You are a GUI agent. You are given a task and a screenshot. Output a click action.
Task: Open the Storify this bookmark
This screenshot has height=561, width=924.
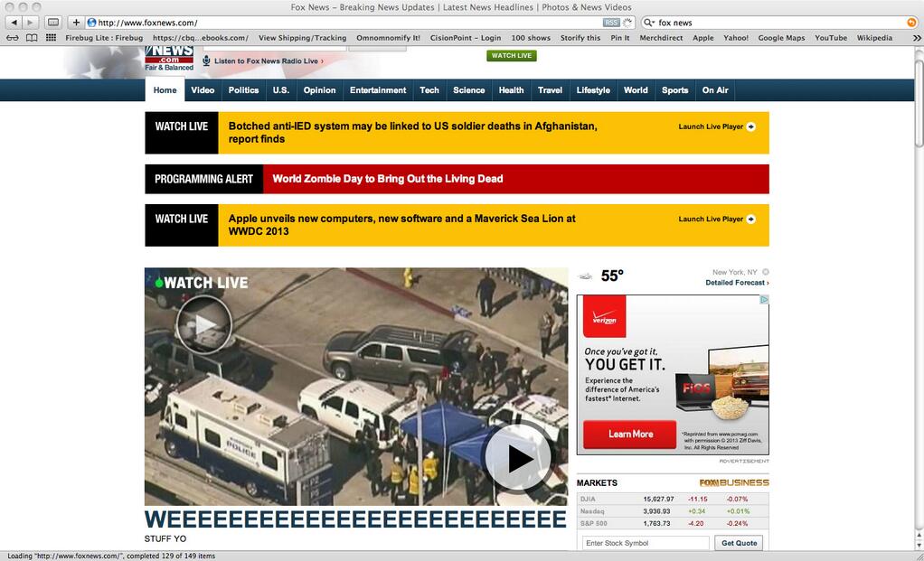[x=580, y=38]
